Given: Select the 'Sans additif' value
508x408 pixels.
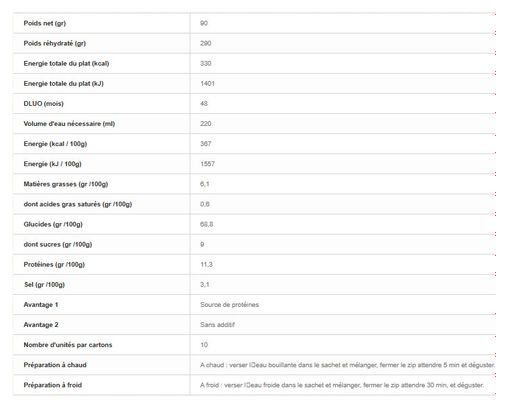Looking at the screenshot, I should click(x=217, y=325).
